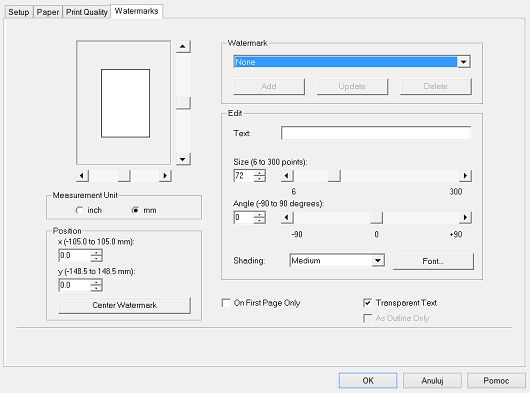Click the Add watermark button
The height and width of the screenshot is (393, 530).
pyautogui.click(x=269, y=87)
